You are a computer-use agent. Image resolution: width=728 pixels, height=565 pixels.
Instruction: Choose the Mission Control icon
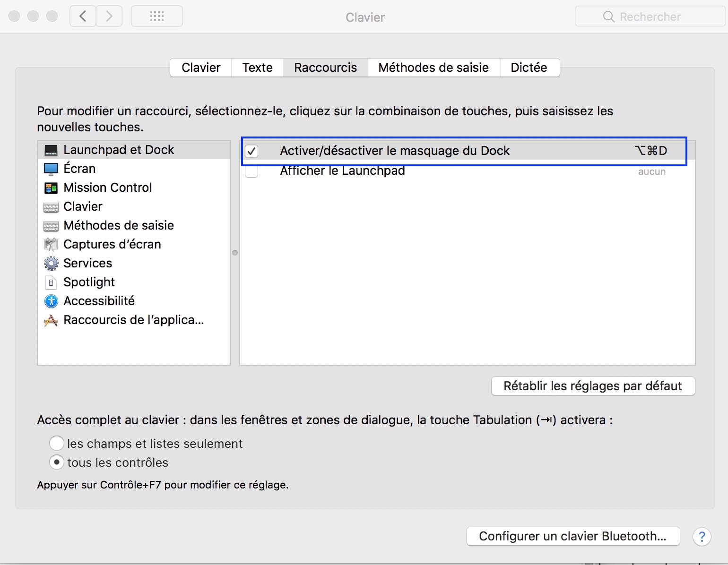tap(51, 188)
